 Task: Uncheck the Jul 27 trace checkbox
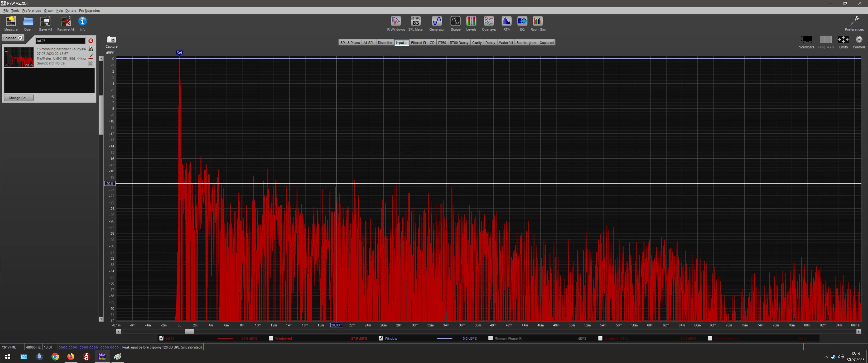point(161,338)
